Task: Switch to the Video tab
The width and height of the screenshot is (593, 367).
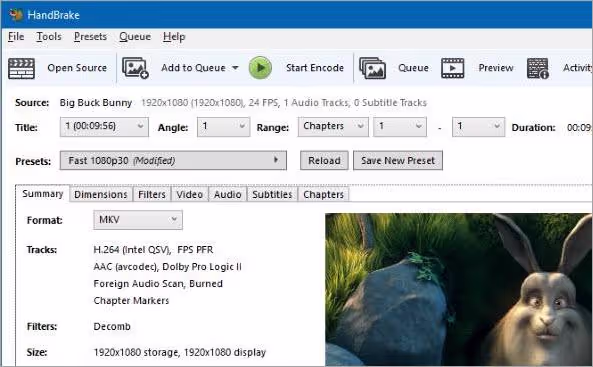Action: [189, 194]
